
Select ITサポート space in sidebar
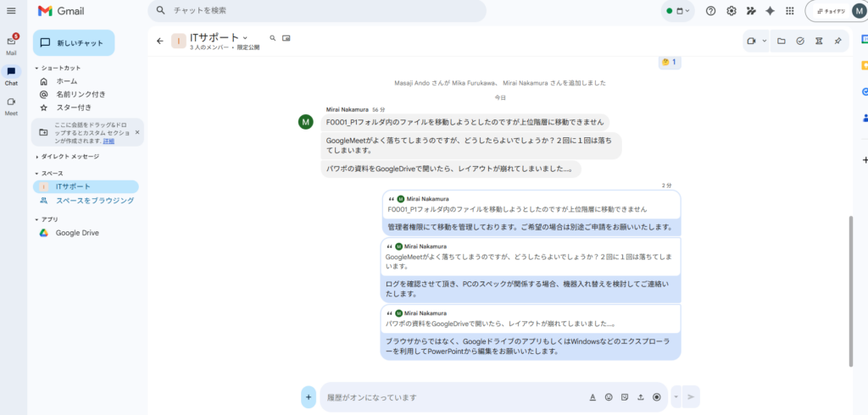tap(86, 186)
